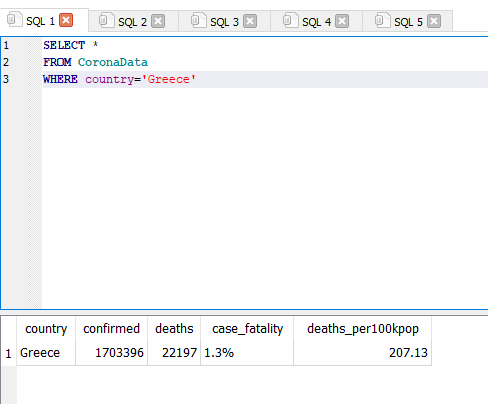Select the deaths column header
The image size is (488, 404).
[174, 329]
